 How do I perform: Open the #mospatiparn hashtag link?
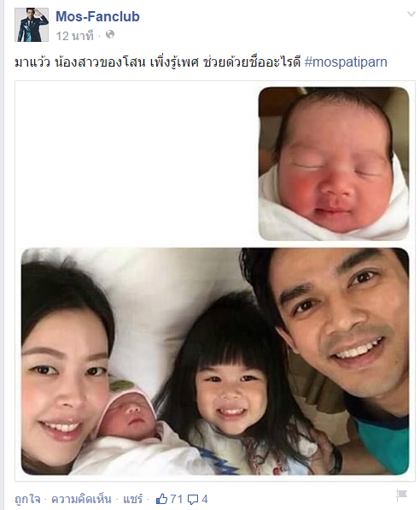click(346, 62)
